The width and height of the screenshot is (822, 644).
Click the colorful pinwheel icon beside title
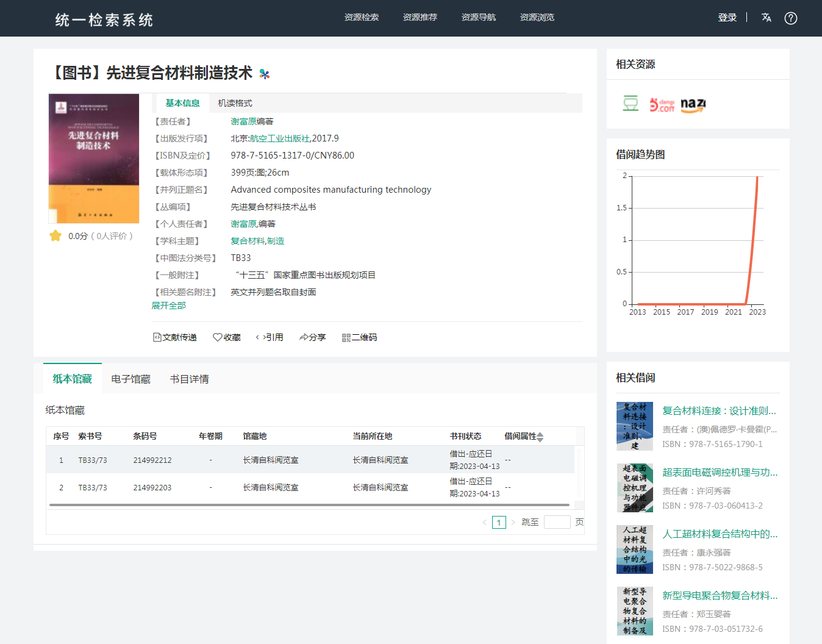click(x=264, y=74)
